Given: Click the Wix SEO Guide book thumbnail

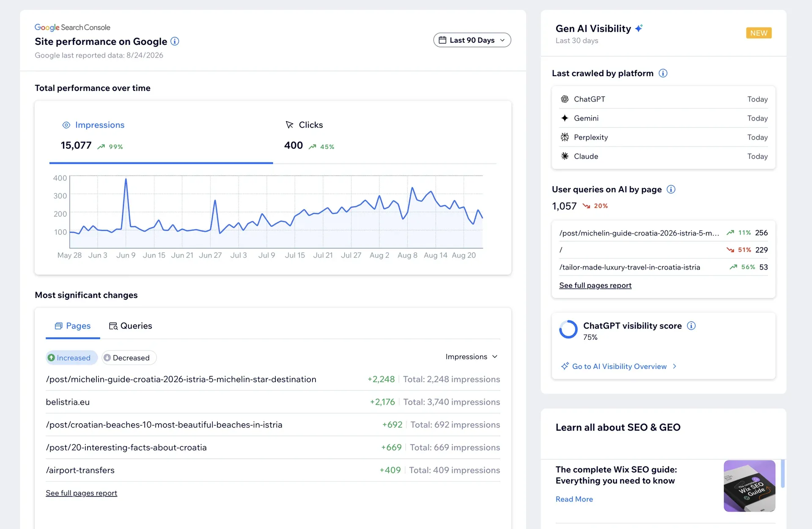Looking at the screenshot, I should point(749,486).
